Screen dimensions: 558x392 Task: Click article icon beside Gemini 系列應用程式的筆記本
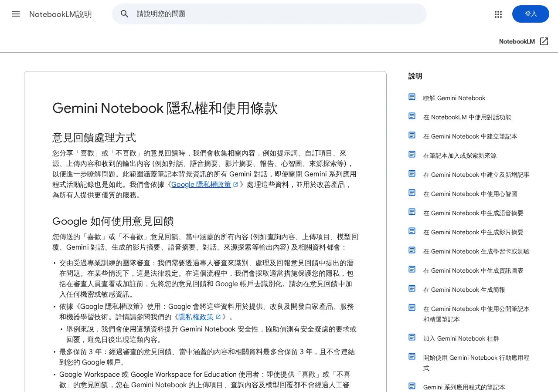(412, 386)
